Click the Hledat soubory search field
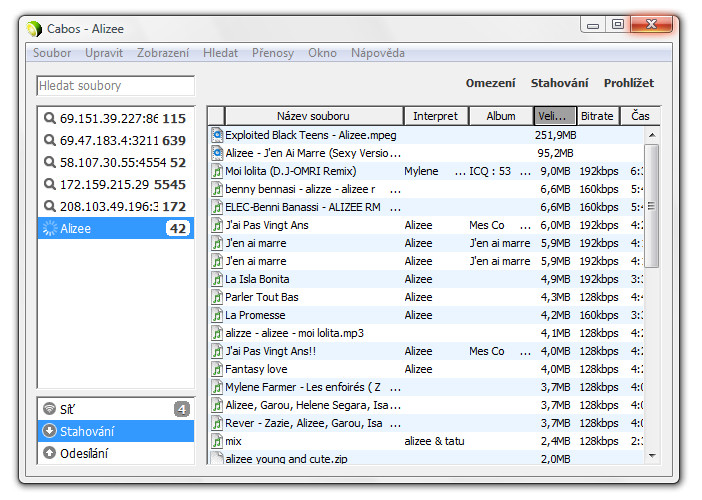This screenshot has height=500, width=702. pos(116,85)
